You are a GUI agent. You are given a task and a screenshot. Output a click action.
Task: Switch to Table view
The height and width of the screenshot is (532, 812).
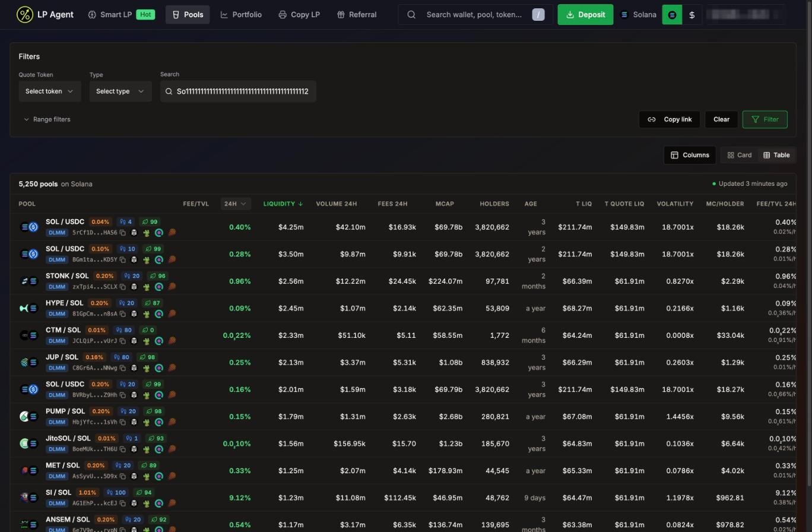tap(776, 155)
